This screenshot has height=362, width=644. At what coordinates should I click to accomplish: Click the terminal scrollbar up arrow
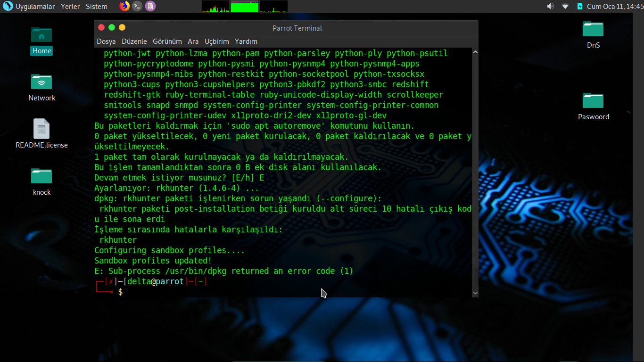tap(475, 52)
